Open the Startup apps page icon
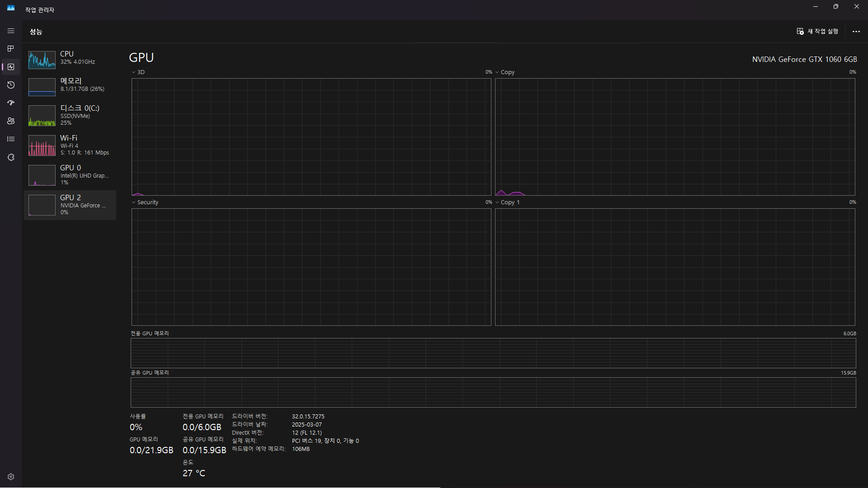This screenshot has height=488, width=868. click(x=11, y=103)
